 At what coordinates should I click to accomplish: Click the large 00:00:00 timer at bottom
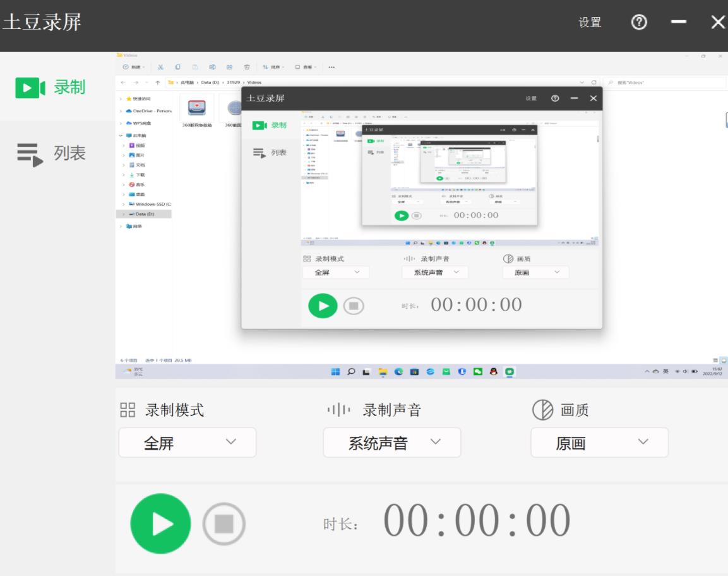point(477,520)
